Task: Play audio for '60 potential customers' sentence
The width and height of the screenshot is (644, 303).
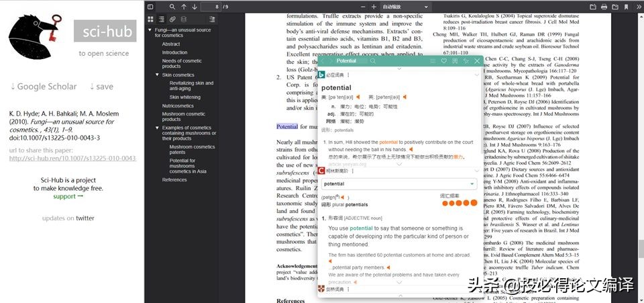Action: click(x=330, y=261)
